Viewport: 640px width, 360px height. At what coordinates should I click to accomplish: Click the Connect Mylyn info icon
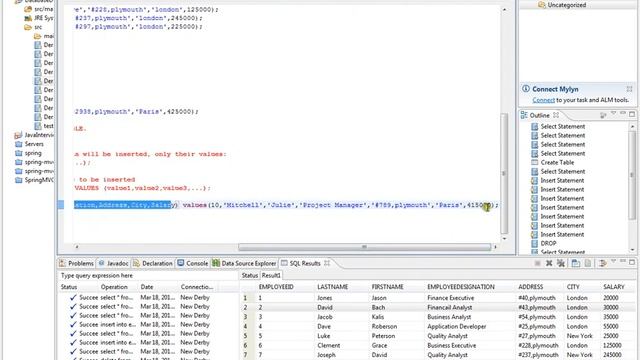(x=526, y=89)
